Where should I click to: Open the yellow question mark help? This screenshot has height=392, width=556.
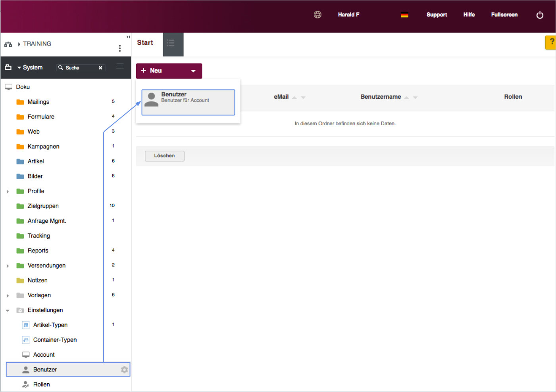click(x=551, y=42)
